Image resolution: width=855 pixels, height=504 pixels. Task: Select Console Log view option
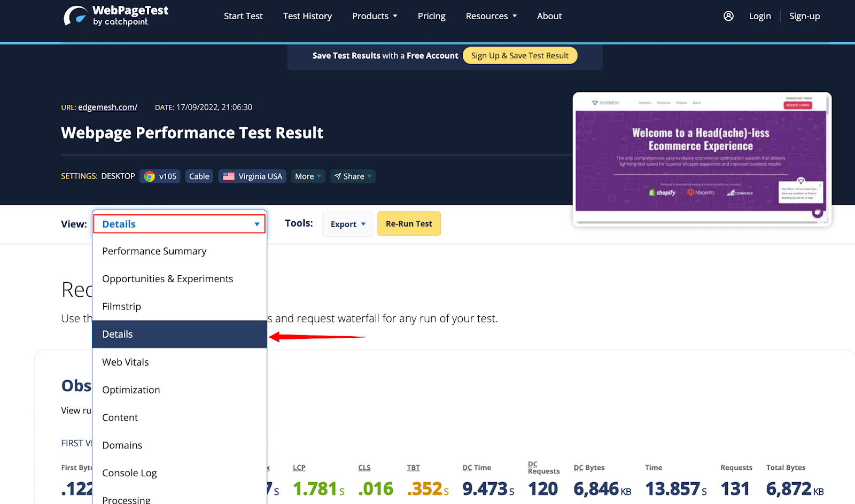pos(180,474)
